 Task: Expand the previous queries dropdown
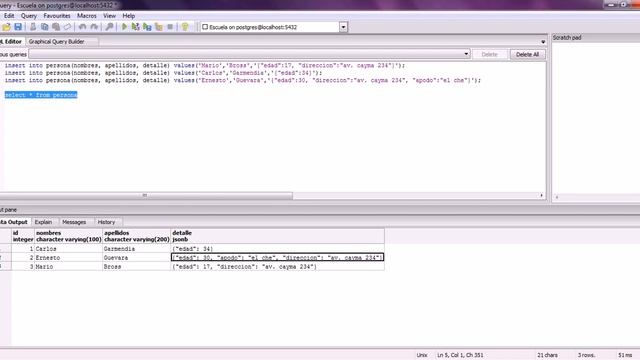coord(466,54)
